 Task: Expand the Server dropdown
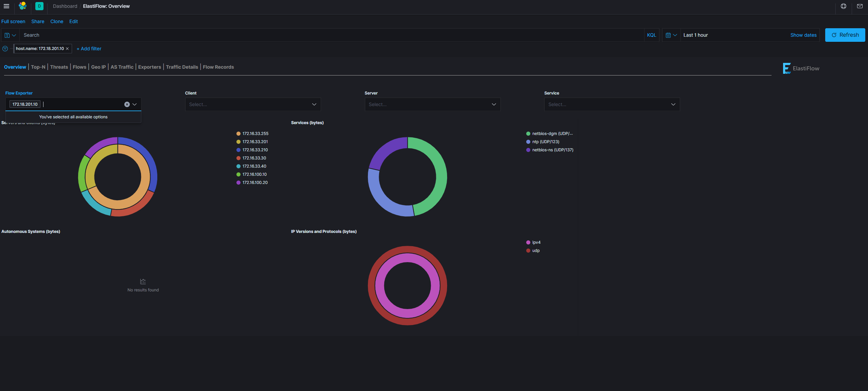point(432,104)
